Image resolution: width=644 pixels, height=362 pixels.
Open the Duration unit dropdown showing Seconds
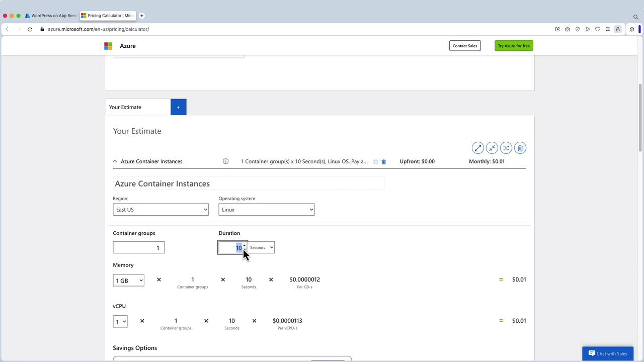click(x=261, y=247)
